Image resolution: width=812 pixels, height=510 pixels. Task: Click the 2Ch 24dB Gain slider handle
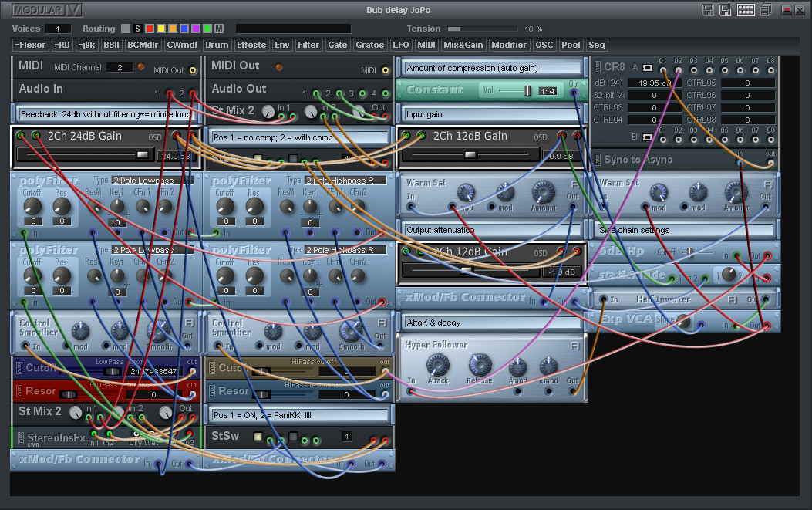[142, 154]
